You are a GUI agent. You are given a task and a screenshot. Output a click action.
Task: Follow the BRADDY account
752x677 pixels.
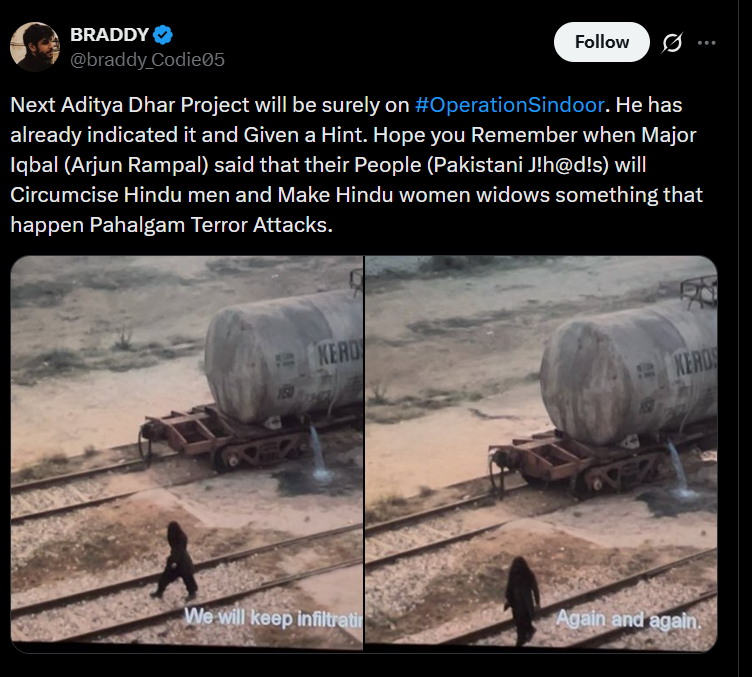(602, 42)
